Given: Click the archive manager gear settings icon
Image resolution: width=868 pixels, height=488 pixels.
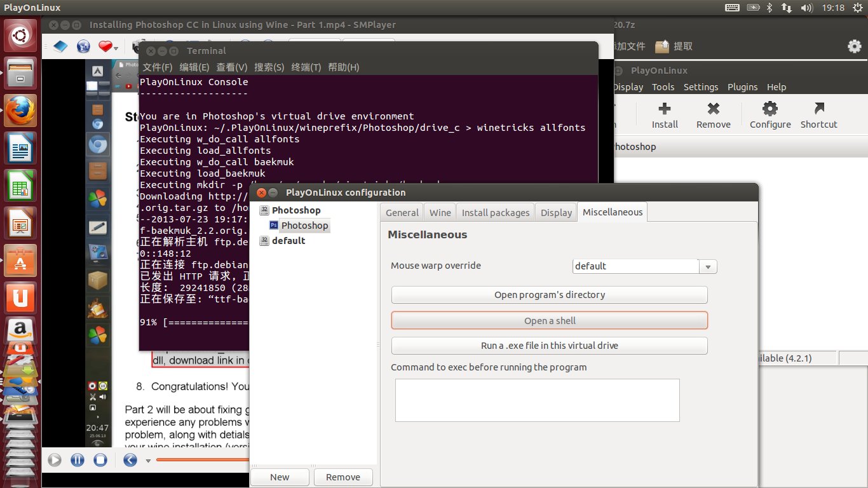Looking at the screenshot, I should click(x=855, y=46).
